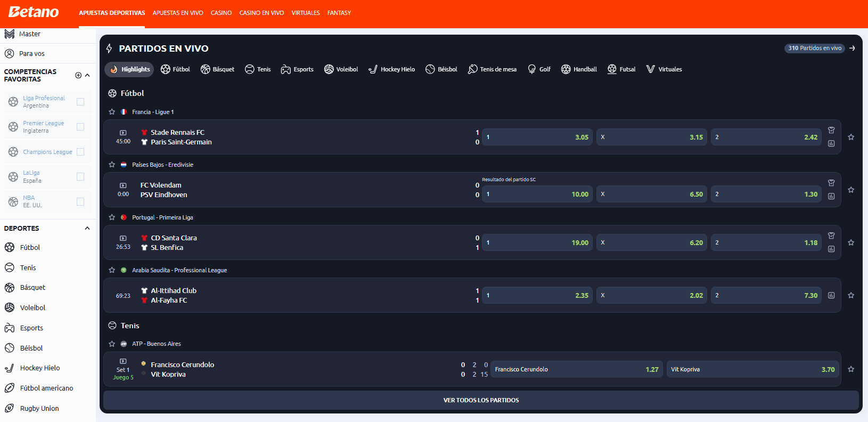Switch to the Fantasy tab
This screenshot has width=868, height=422.
click(x=339, y=13)
